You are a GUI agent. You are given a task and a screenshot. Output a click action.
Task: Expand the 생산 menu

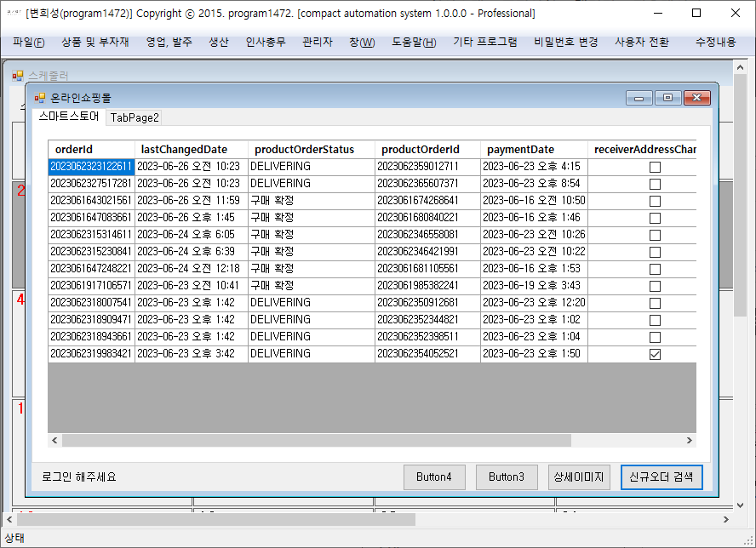[219, 42]
